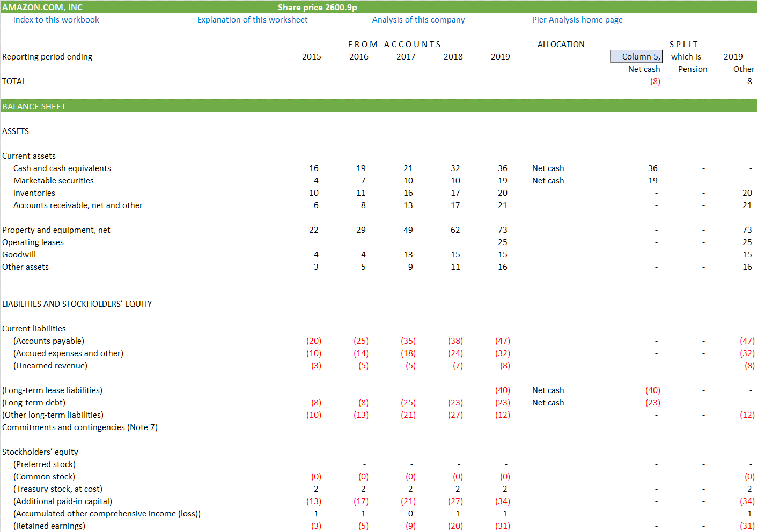Select the '(Preferred stock)' row label
The height and width of the screenshot is (532, 757).
click(45, 464)
